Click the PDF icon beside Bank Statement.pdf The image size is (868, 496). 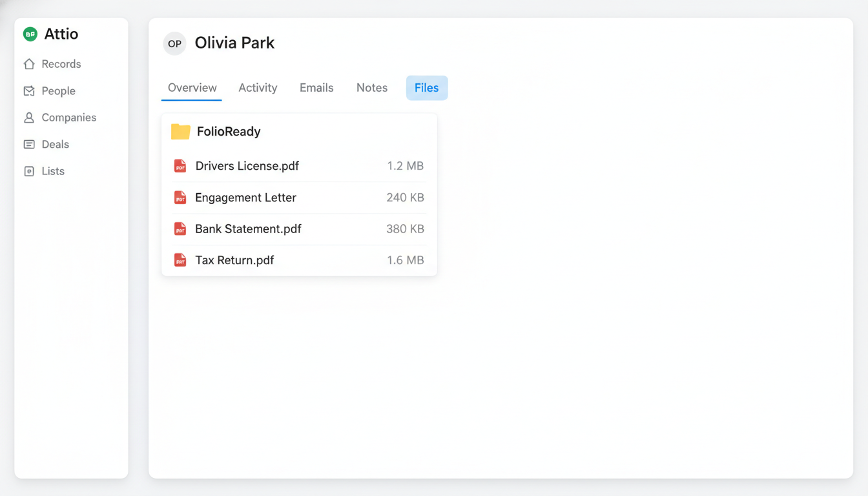coord(180,229)
